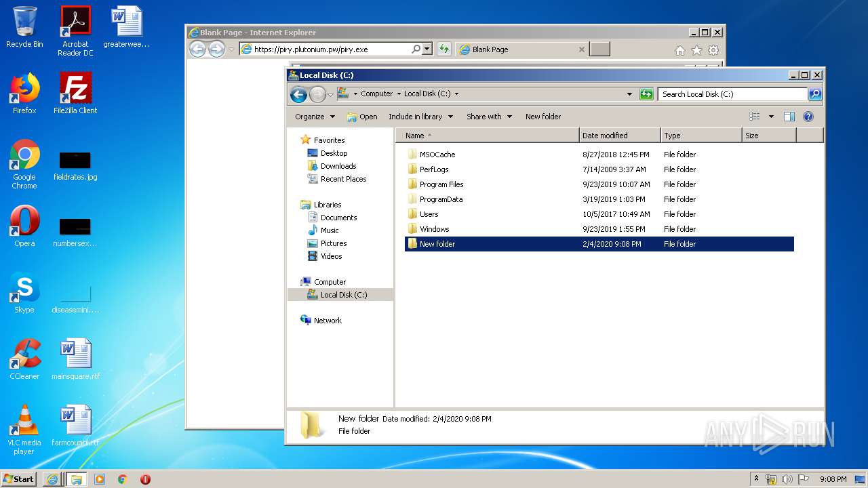
Task: Open Opera desktop shortcut
Action: [x=24, y=226]
